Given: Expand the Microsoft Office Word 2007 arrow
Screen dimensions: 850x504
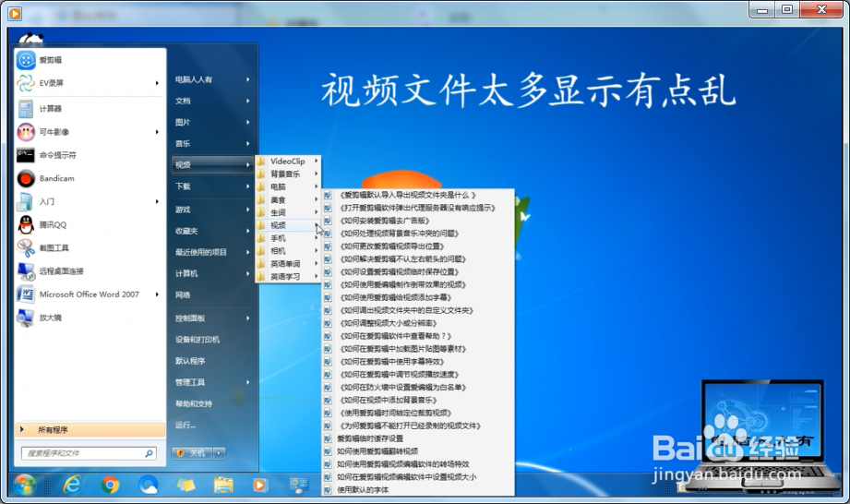Looking at the screenshot, I should click(157, 294).
